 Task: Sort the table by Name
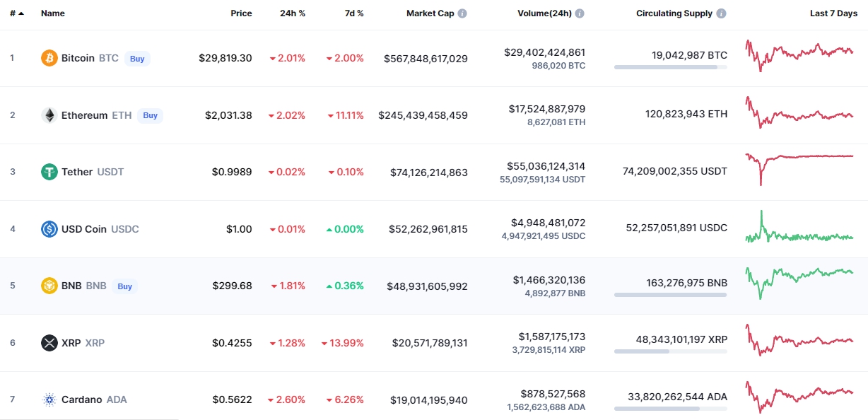click(53, 13)
